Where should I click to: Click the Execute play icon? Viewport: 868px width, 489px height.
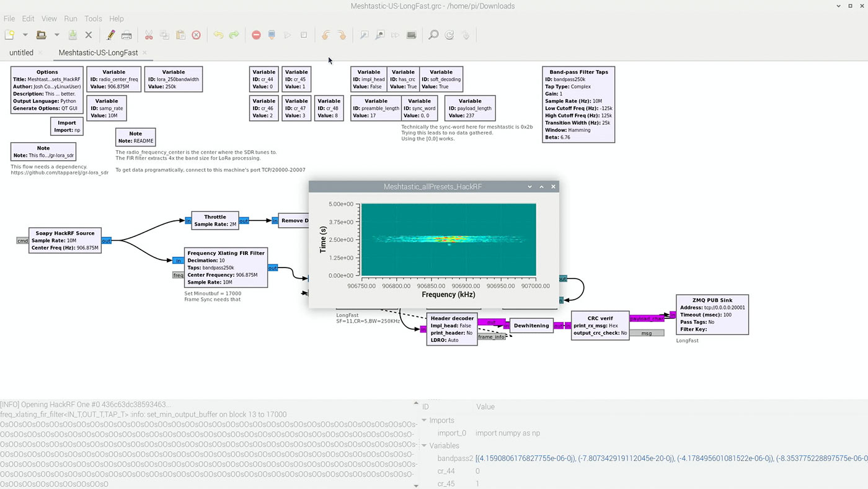pyautogui.click(x=288, y=35)
